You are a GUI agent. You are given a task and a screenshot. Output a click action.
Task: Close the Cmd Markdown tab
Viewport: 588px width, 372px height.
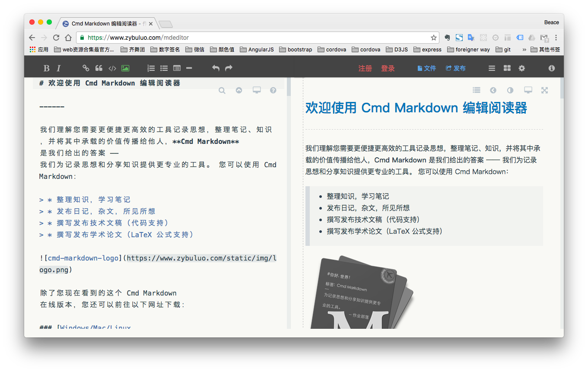[x=151, y=24]
